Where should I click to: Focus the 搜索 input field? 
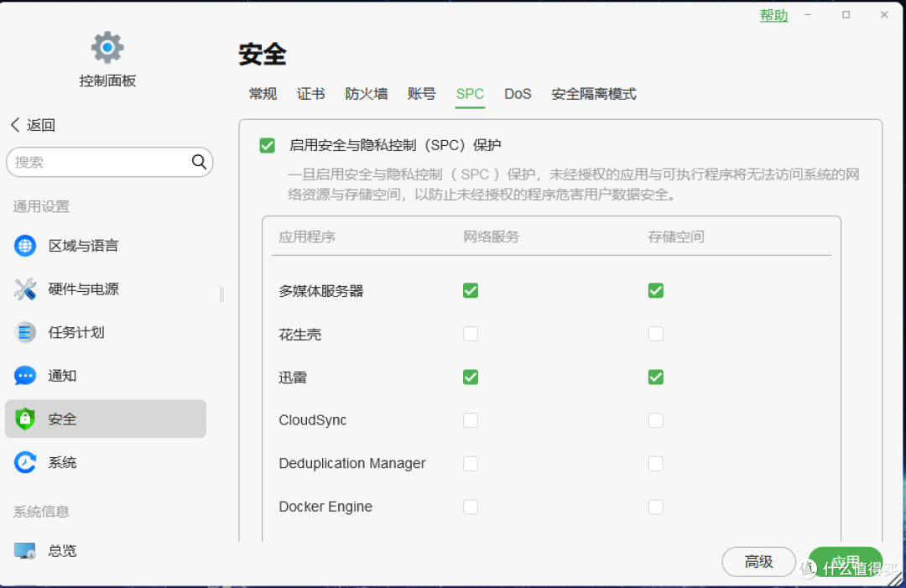pos(109,162)
